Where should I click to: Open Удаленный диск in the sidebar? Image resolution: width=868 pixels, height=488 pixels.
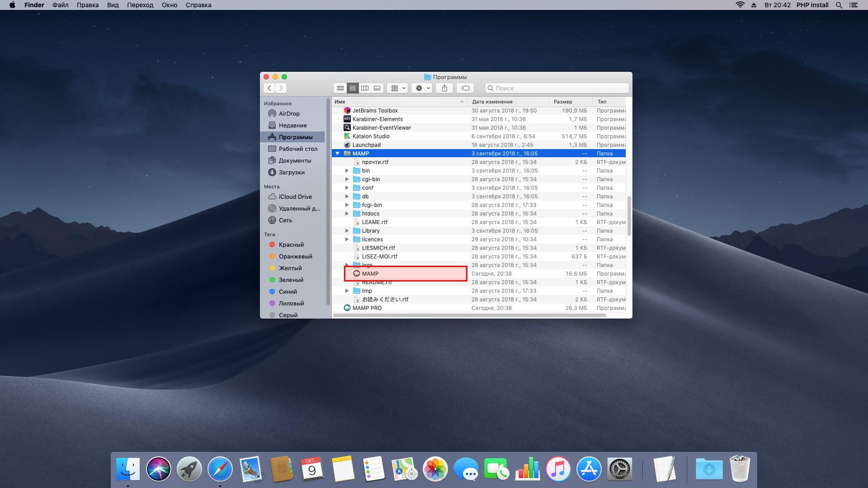292,209
